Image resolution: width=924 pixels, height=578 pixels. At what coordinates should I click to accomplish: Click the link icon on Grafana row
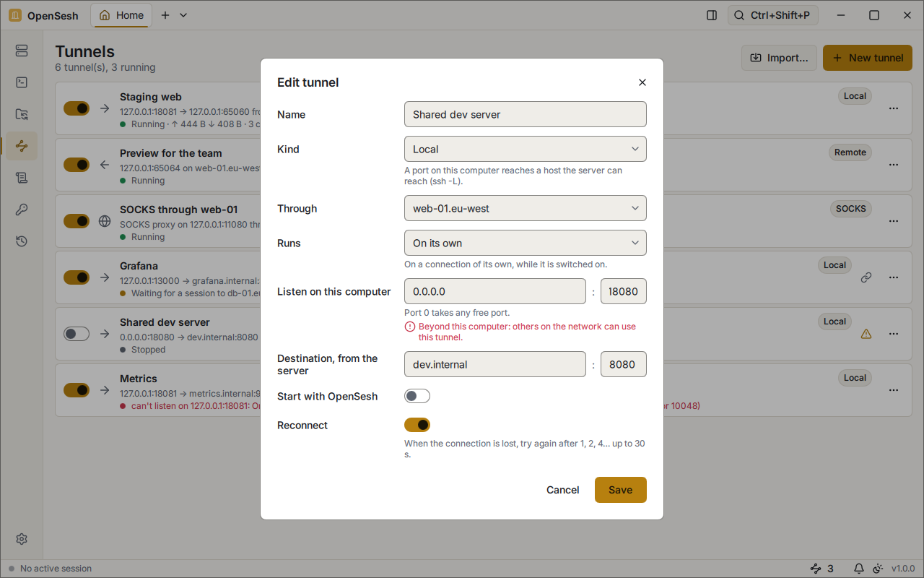coord(866,277)
